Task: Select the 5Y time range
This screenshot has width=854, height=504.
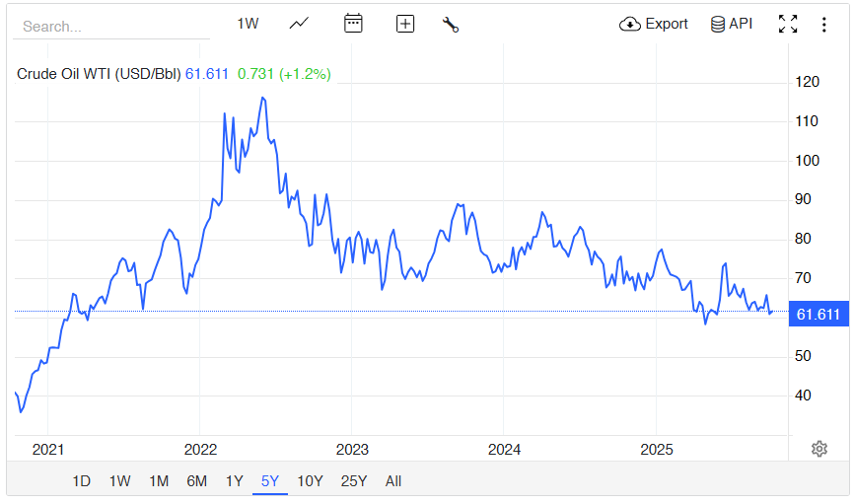Action: [270, 481]
